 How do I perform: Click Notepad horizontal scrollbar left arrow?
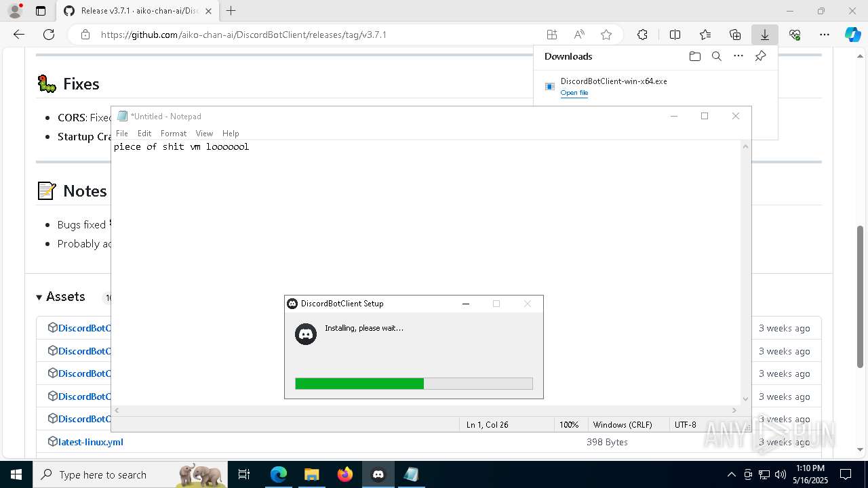[x=117, y=410]
